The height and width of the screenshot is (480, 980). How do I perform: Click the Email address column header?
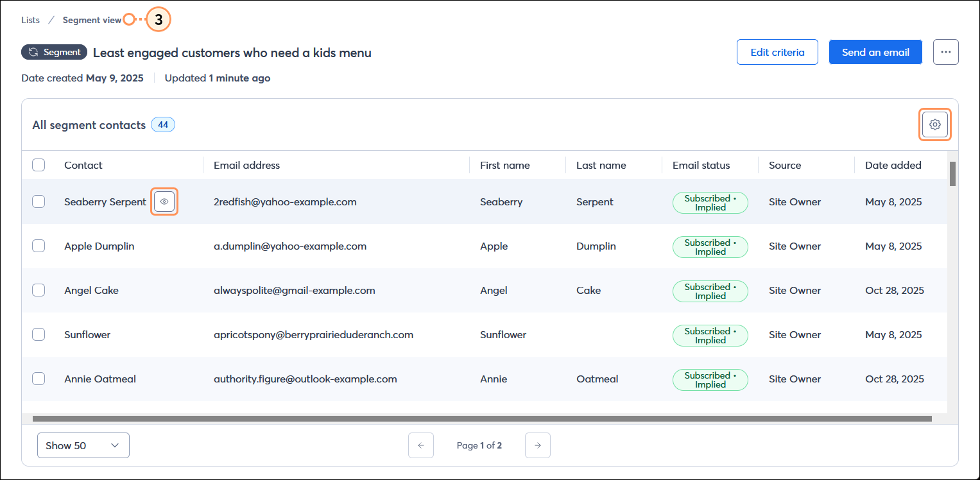[246, 165]
